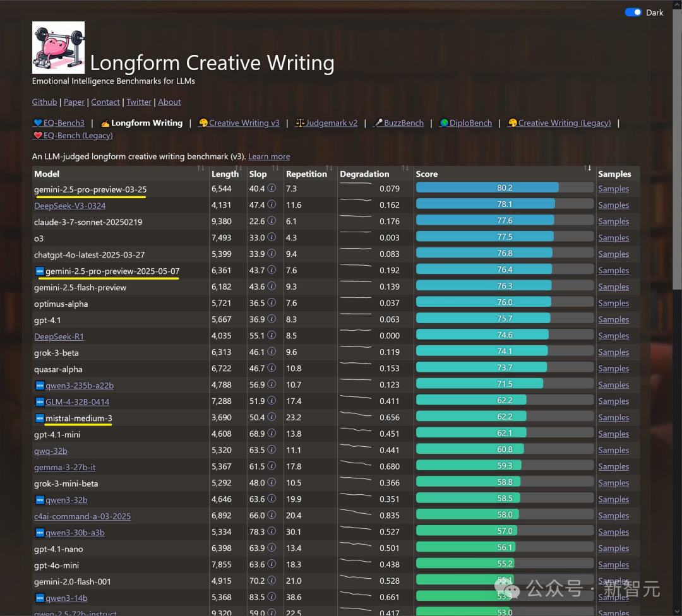This screenshot has width=682, height=616.
Task: Sort by Repetition column sort arrows
Action: tap(329, 169)
